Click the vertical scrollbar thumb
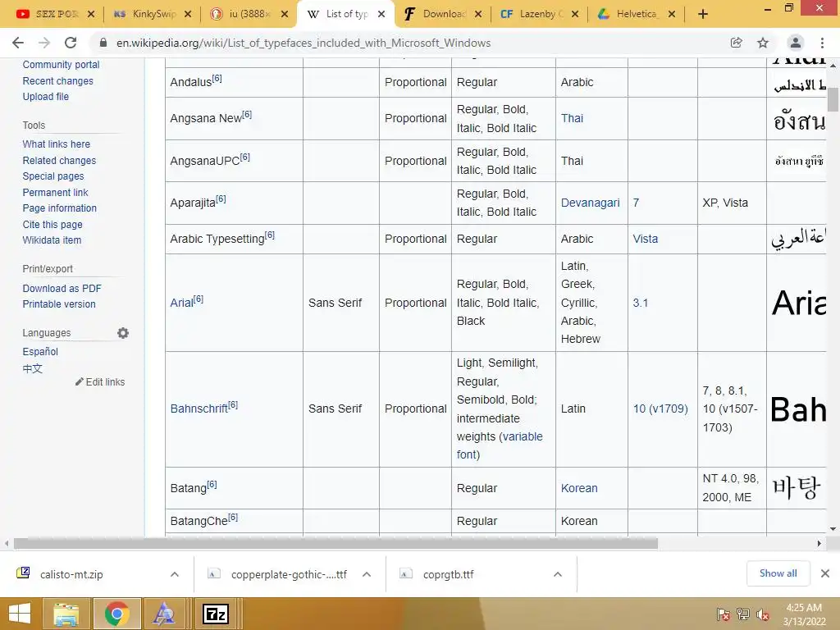The image size is (840, 630). click(833, 99)
